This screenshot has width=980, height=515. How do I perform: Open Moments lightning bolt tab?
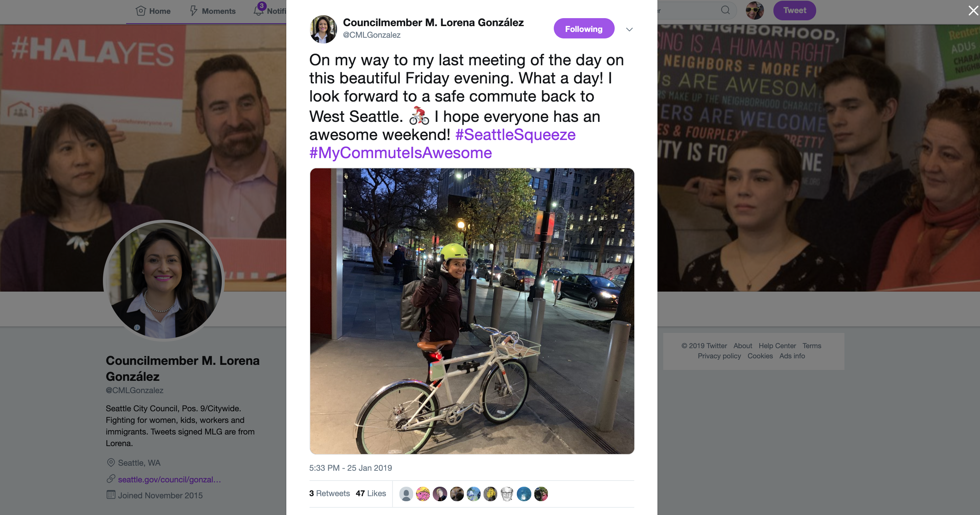pyautogui.click(x=213, y=11)
